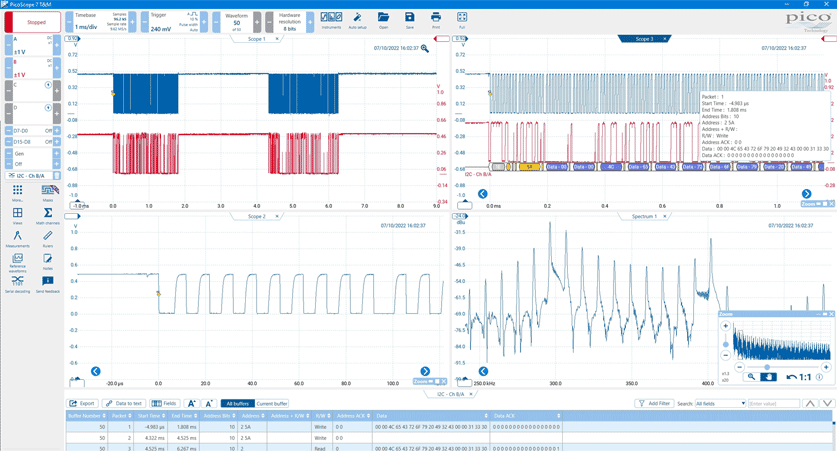837x451 pixels.
Task: Click the Export button
Action: [x=82, y=403]
